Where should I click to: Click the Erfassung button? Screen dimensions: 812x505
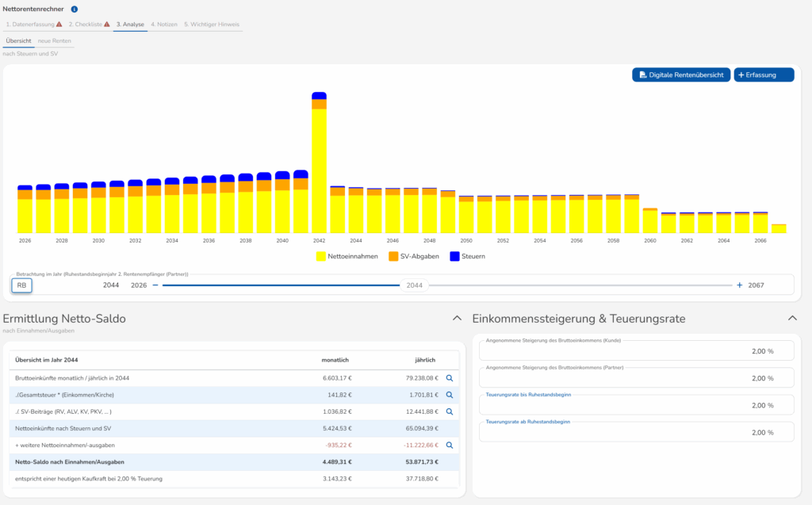[763, 75]
